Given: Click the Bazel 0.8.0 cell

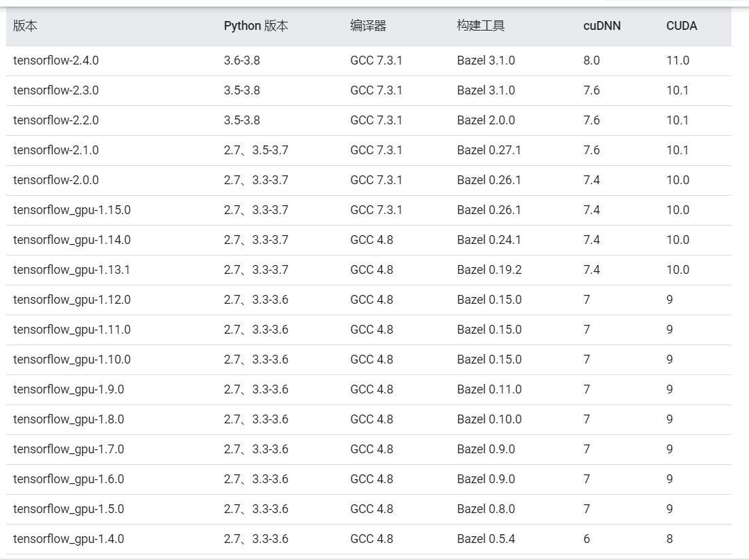Looking at the screenshot, I should click(486, 509).
